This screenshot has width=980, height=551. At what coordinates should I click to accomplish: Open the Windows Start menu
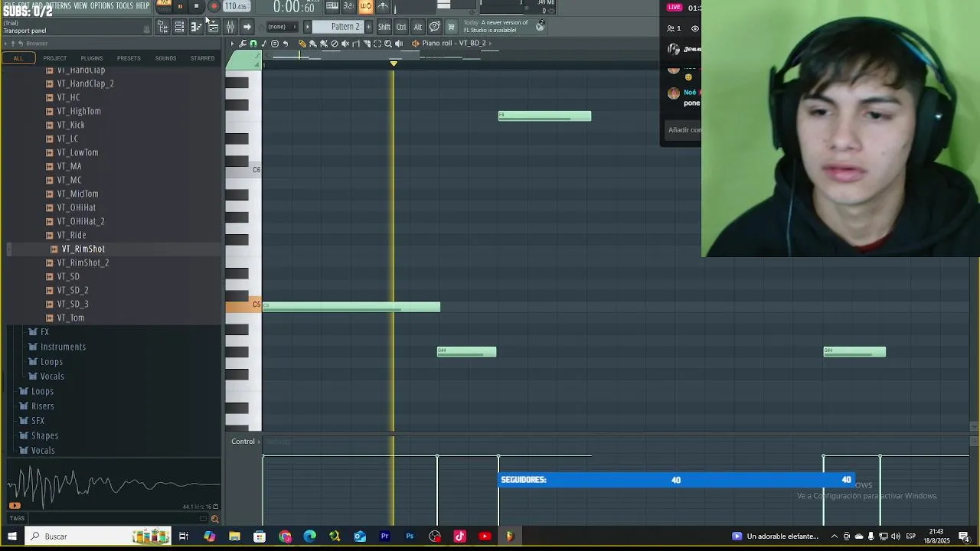[x=11, y=536]
